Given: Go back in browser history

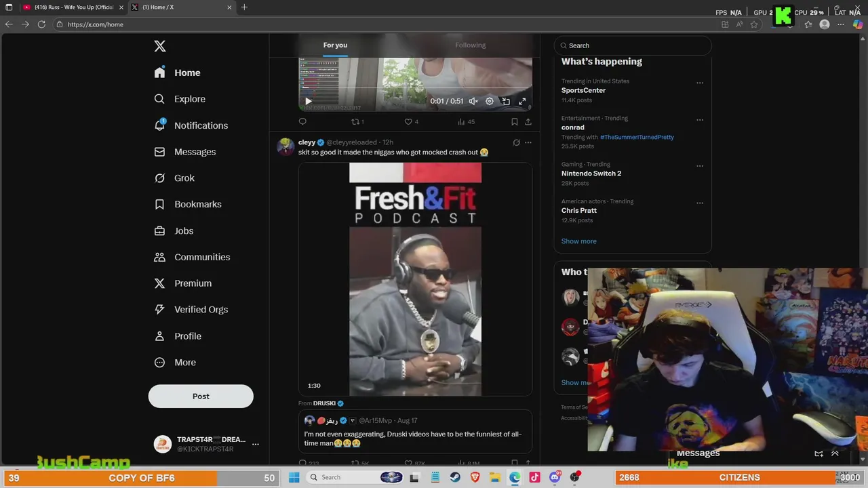Looking at the screenshot, I should pyautogui.click(x=9, y=24).
